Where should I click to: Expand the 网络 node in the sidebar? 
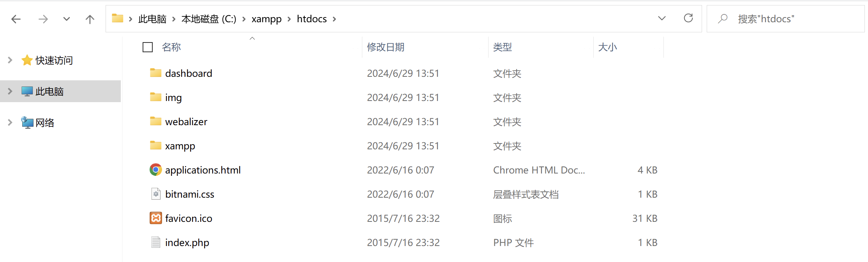[x=9, y=122]
